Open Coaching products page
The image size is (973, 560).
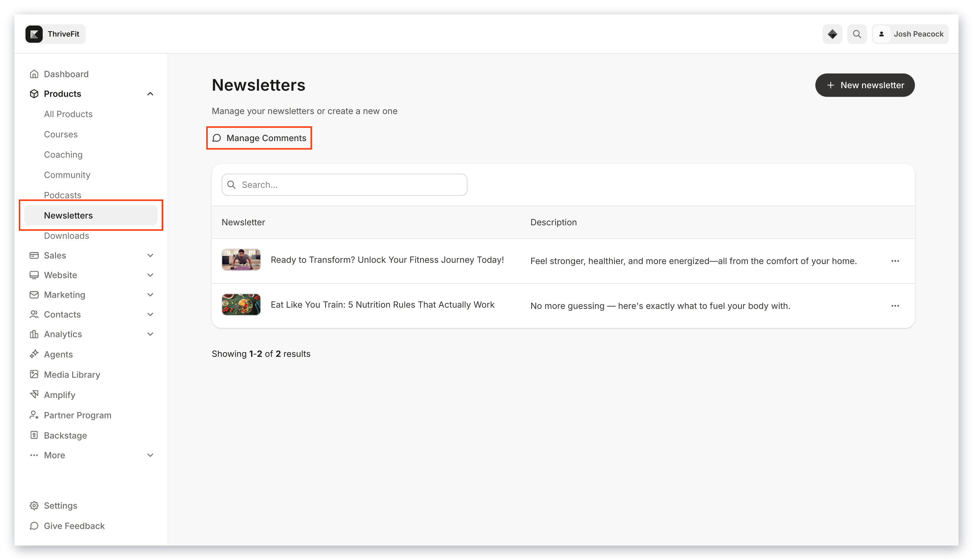(x=63, y=155)
